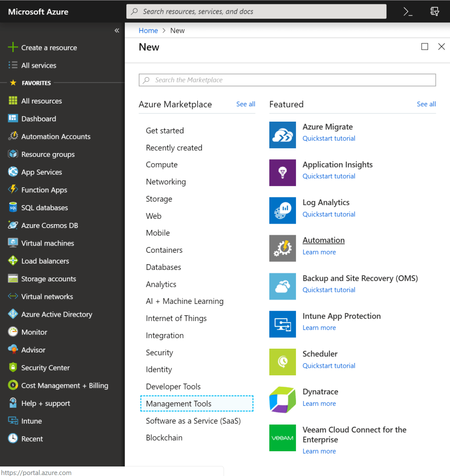Navigate to Home via the breadcrumb
The height and width of the screenshot is (476, 450).
(148, 30)
